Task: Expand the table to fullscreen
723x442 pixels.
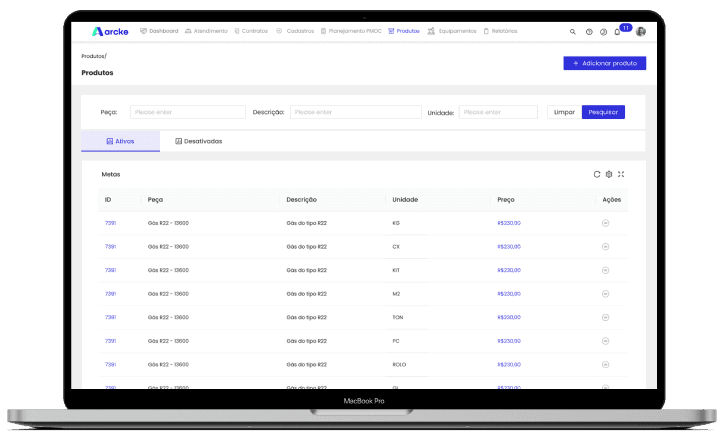Action: [x=621, y=174]
